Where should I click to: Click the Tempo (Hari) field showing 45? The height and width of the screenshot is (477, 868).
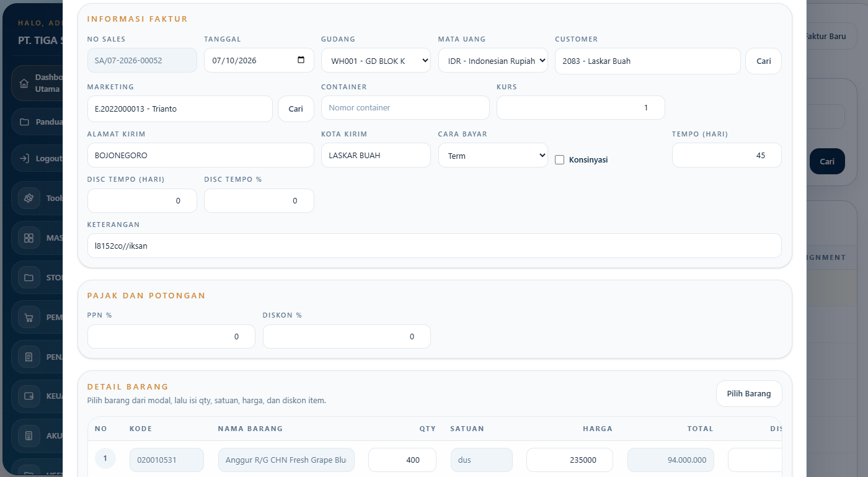coord(727,155)
